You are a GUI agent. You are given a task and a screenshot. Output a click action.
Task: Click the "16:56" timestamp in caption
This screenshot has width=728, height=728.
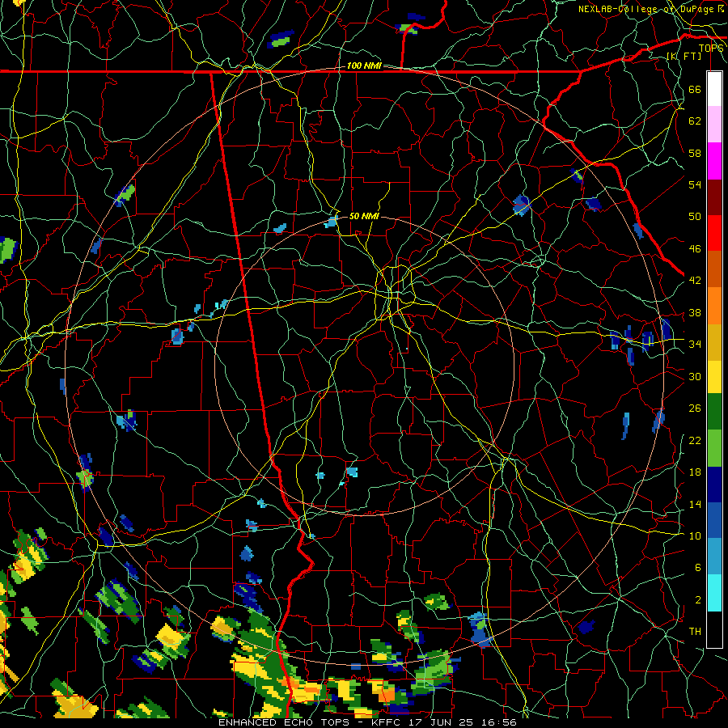click(x=499, y=722)
